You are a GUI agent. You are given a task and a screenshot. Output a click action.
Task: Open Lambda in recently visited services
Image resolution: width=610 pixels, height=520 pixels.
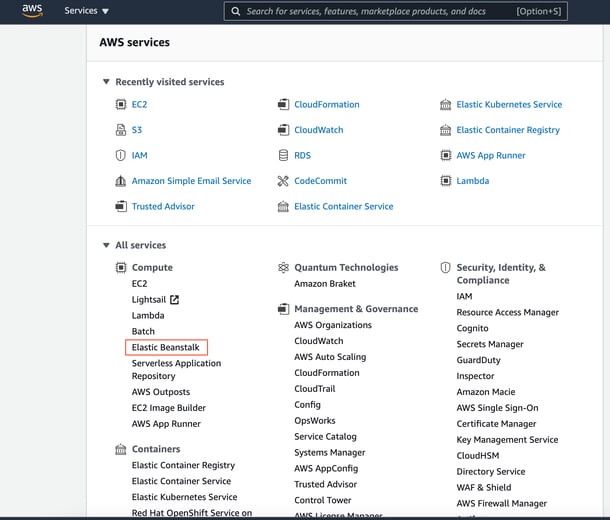(x=473, y=181)
